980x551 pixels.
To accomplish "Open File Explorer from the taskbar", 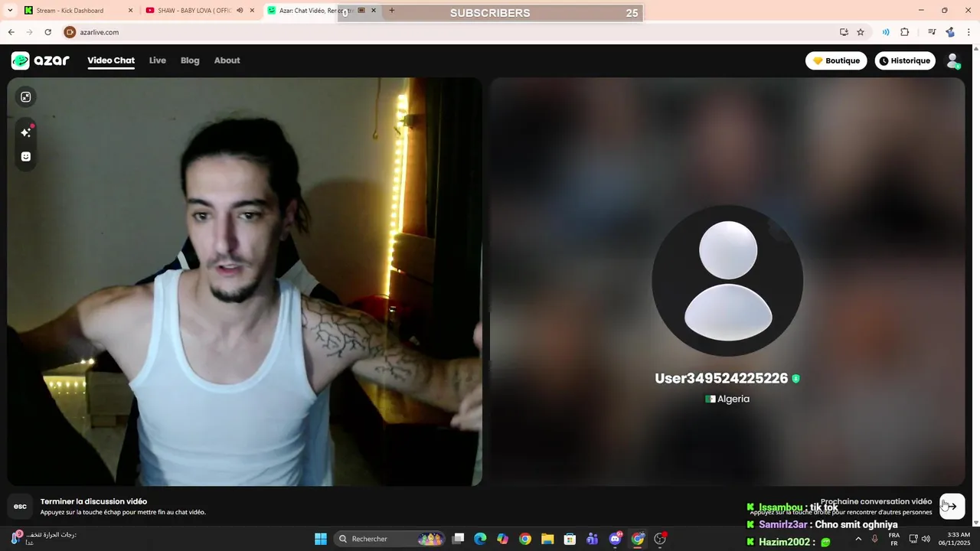I will pyautogui.click(x=547, y=539).
